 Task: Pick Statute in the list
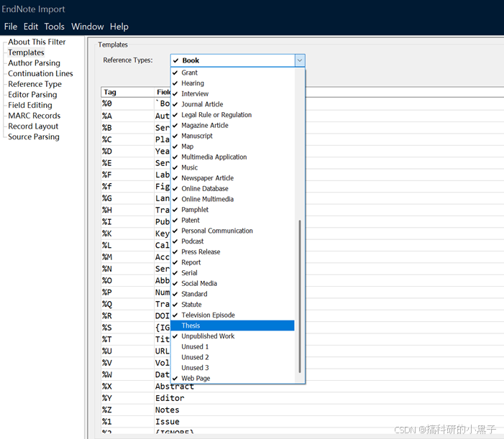[232, 305]
